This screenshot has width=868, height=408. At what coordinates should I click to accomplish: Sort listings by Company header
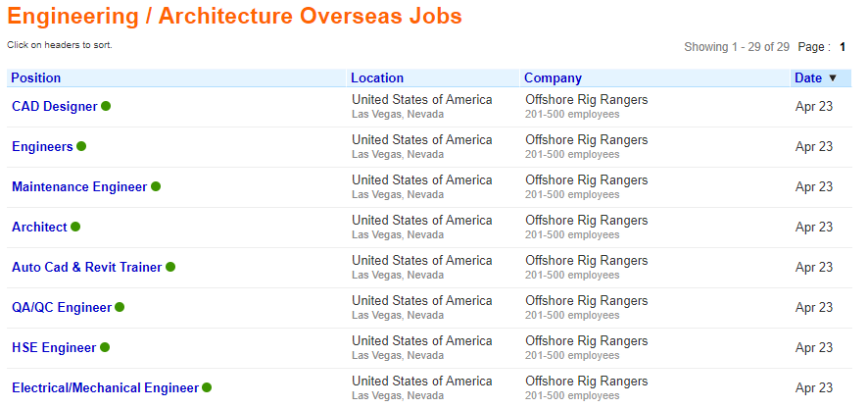coord(553,78)
